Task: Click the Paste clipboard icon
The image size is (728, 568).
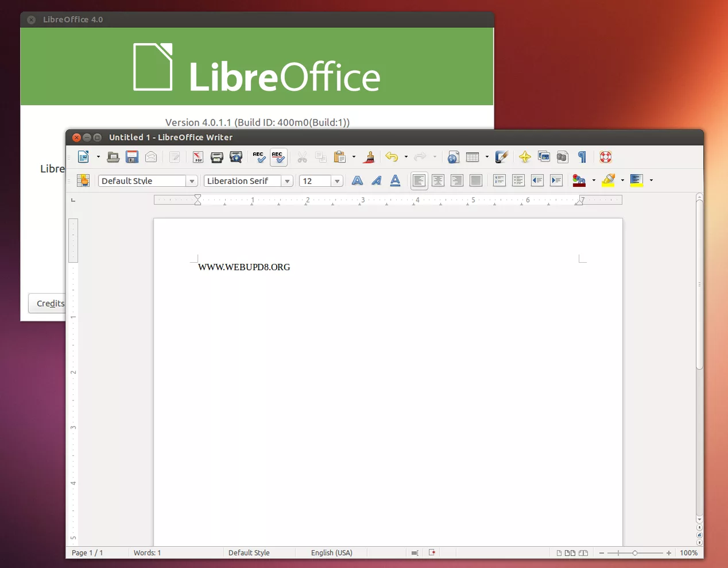Action: 340,157
